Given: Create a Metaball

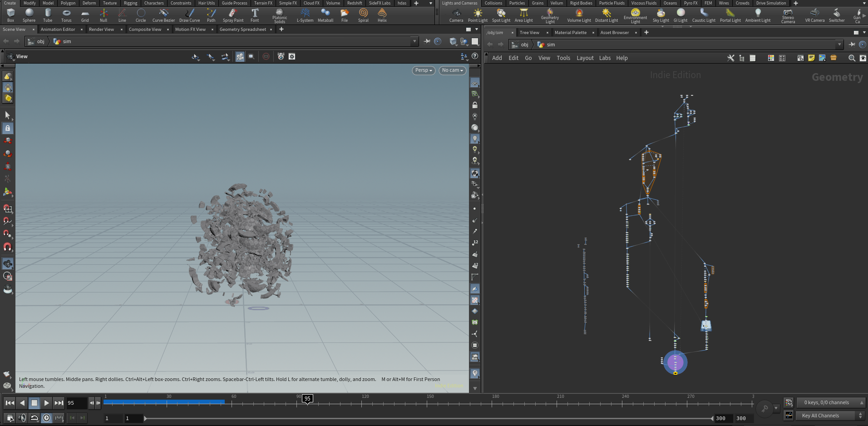Looking at the screenshot, I should 325,15.
